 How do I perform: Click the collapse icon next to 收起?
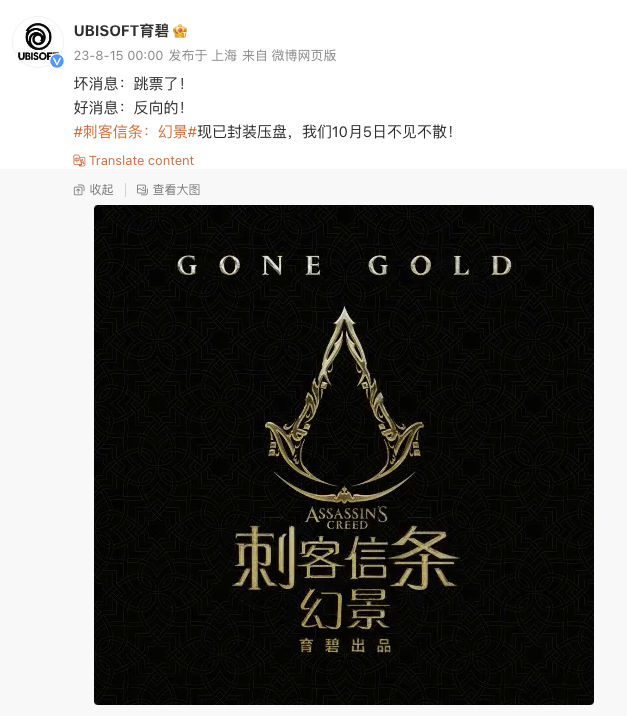tap(79, 190)
